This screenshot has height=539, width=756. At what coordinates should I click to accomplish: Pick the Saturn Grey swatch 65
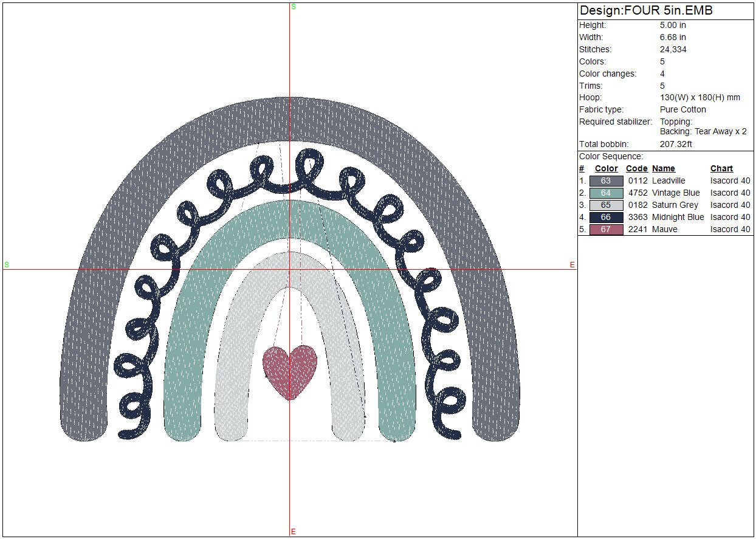pyautogui.click(x=606, y=205)
